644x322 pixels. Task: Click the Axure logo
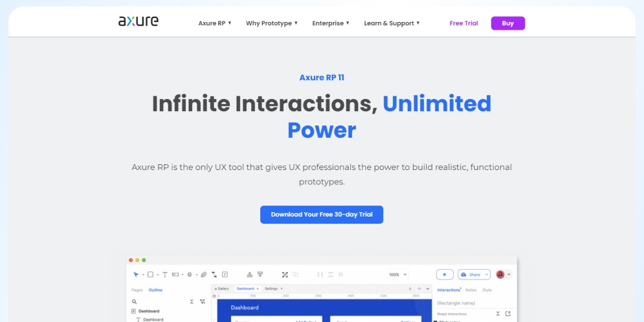click(x=139, y=21)
